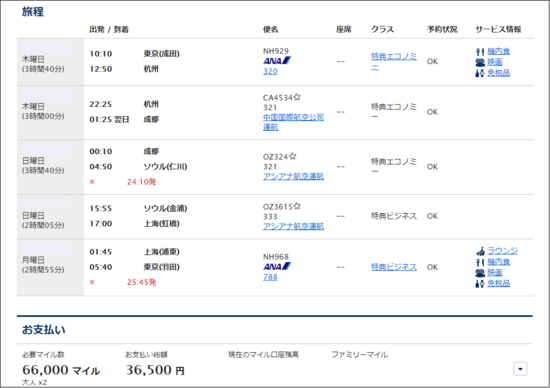Open the ラウンジ link for NH968

502,251
